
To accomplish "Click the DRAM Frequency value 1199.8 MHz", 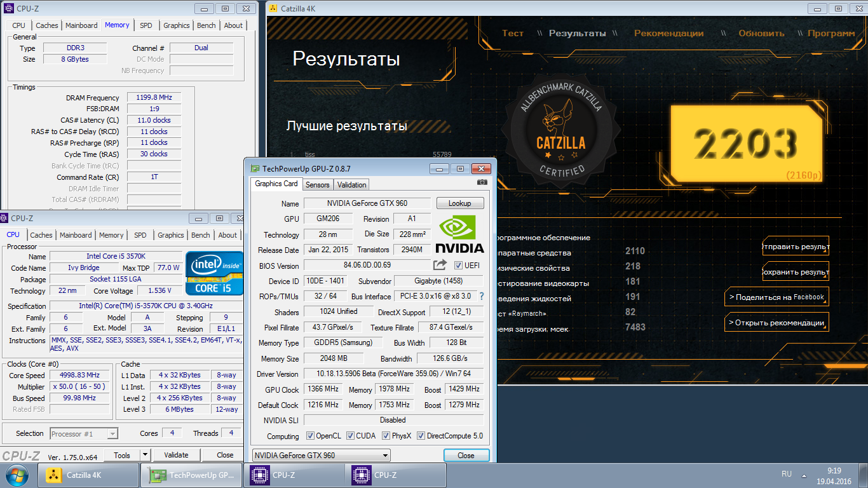I will [154, 98].
